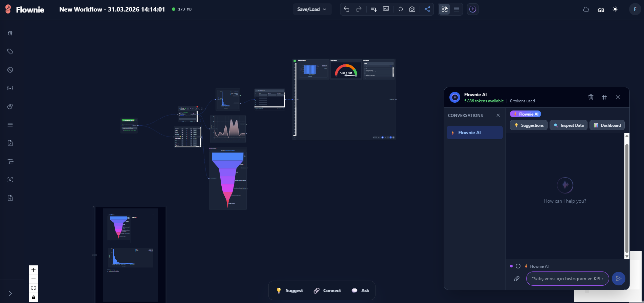Click the 173 MB memory indicator
Image resolution: width=644 pixels, height=303 pixels.
tap(182, 9)
